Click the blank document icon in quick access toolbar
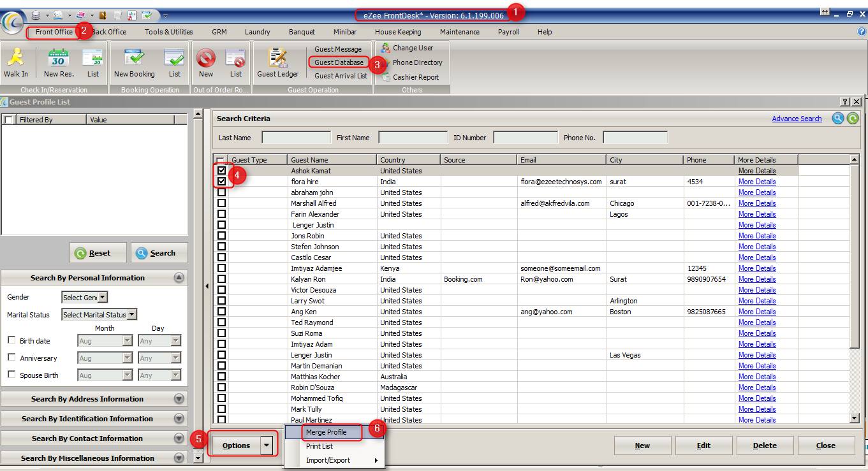The image size is (868, 471). [x=118, y=15]
